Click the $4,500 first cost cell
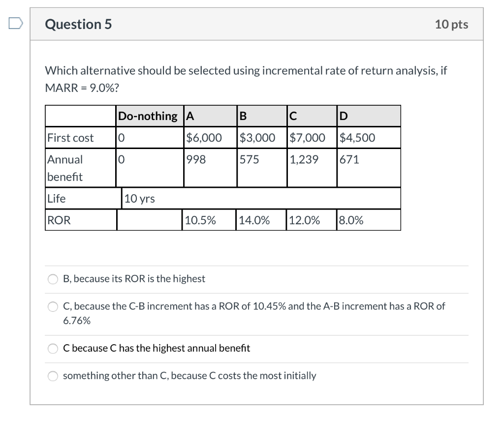 356,138
